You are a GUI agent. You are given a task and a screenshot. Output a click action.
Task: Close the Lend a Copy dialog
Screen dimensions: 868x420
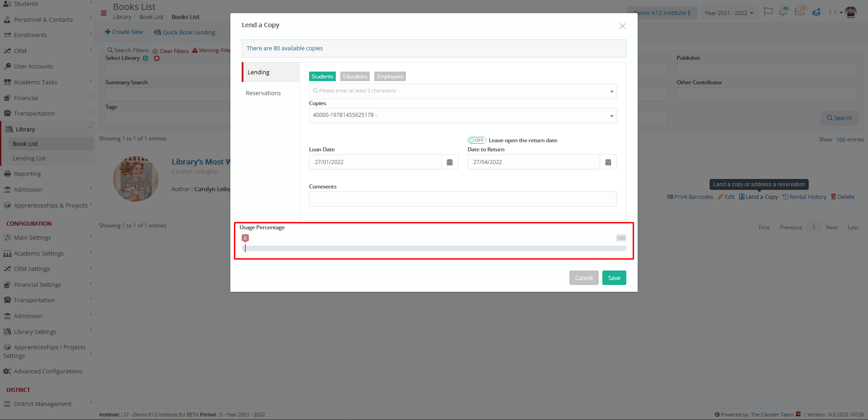click(x=622, y=26)
